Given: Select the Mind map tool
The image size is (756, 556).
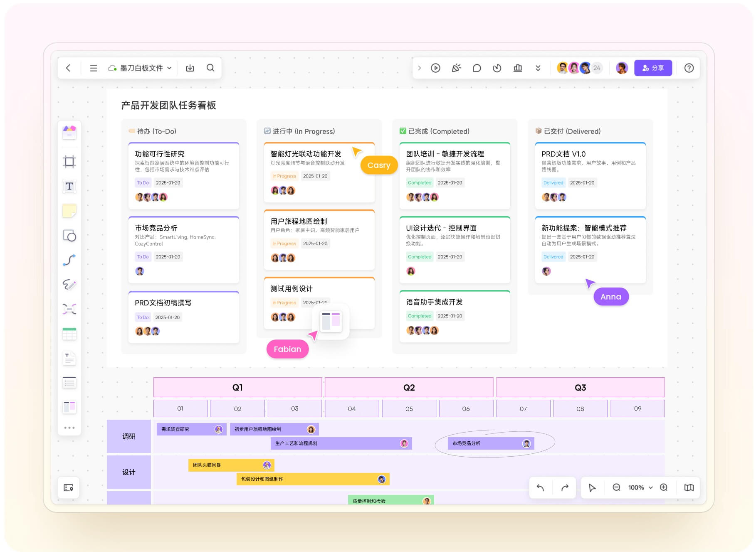Looking at the screenshot, I should 69,309.
